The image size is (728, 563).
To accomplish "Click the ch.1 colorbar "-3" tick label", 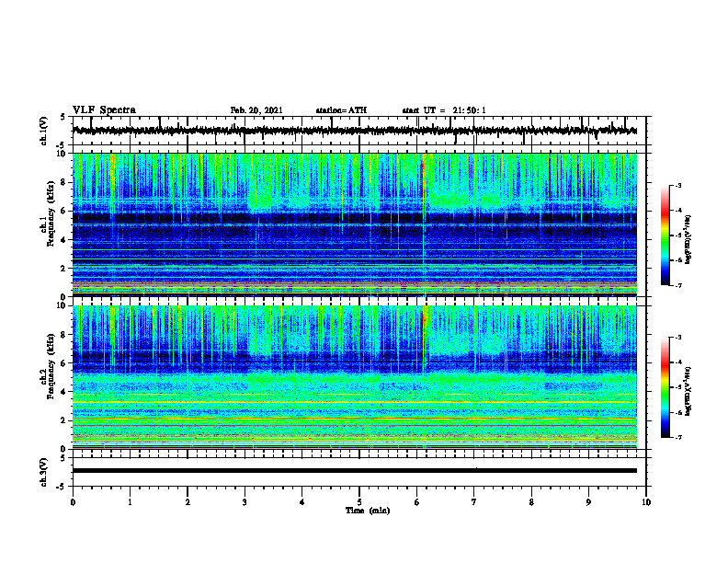I will point(678,185).
